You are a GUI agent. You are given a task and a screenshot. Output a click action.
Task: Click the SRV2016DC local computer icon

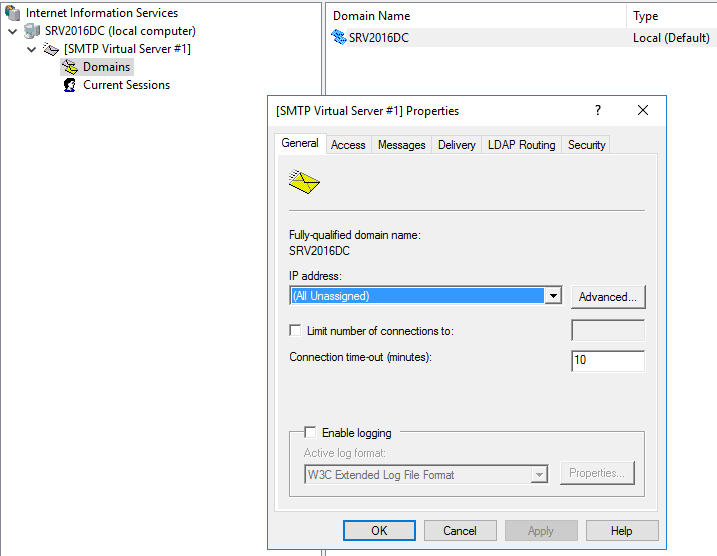pyautogui.click(x=32, y=31)
